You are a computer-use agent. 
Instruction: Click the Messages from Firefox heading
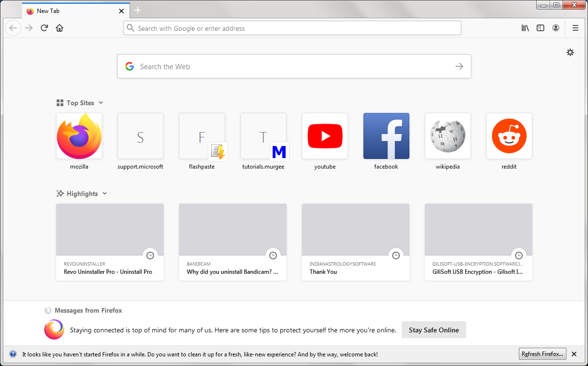pos(88,310)
